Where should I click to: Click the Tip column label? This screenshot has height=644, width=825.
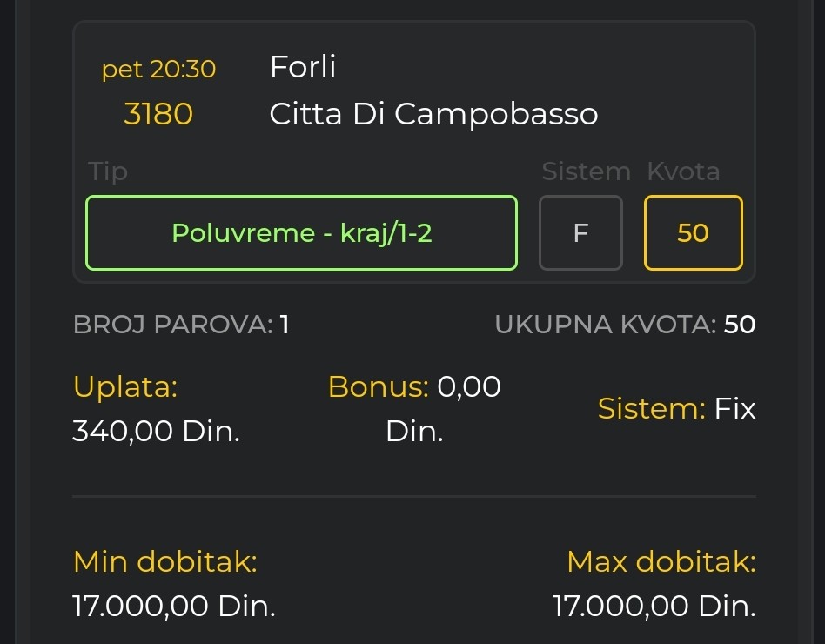(108, 171)
